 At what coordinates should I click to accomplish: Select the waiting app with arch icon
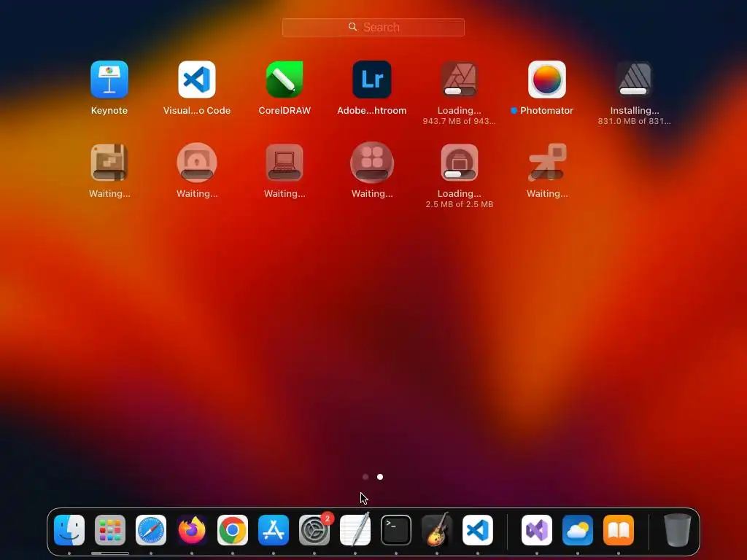197,163
